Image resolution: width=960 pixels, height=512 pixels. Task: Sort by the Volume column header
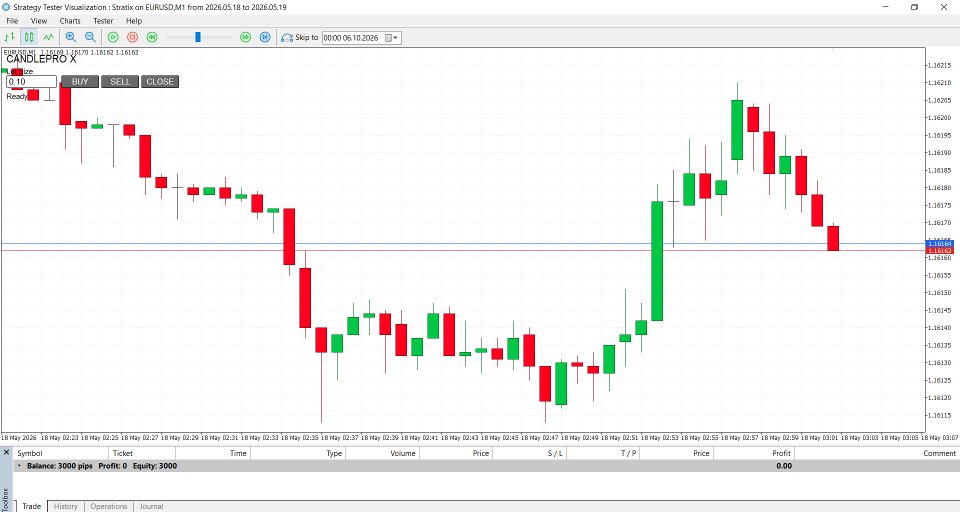pyautogui.click(x=382, y=453)
